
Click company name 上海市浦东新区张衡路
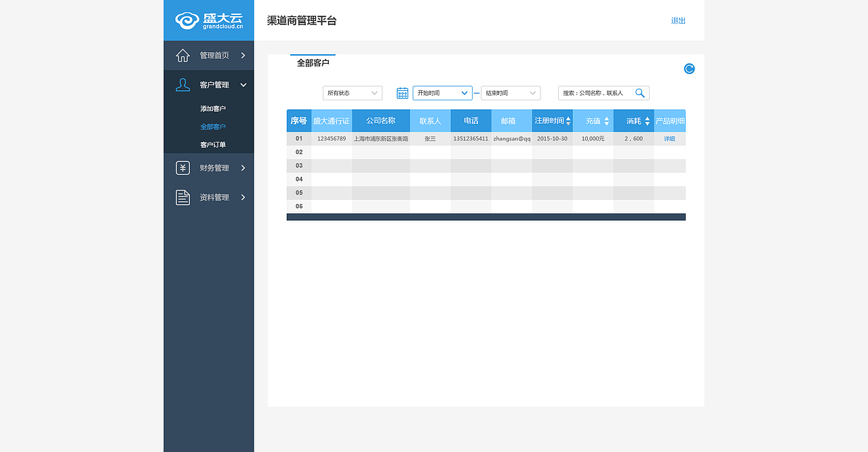tap(381, 138)
